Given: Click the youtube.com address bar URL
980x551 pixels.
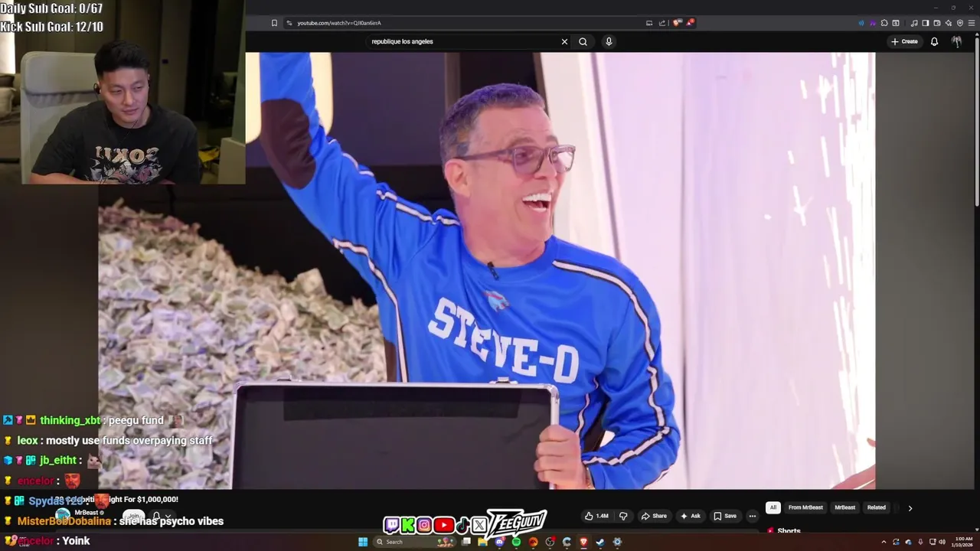Looking at the screenshot, I should 339,23.
